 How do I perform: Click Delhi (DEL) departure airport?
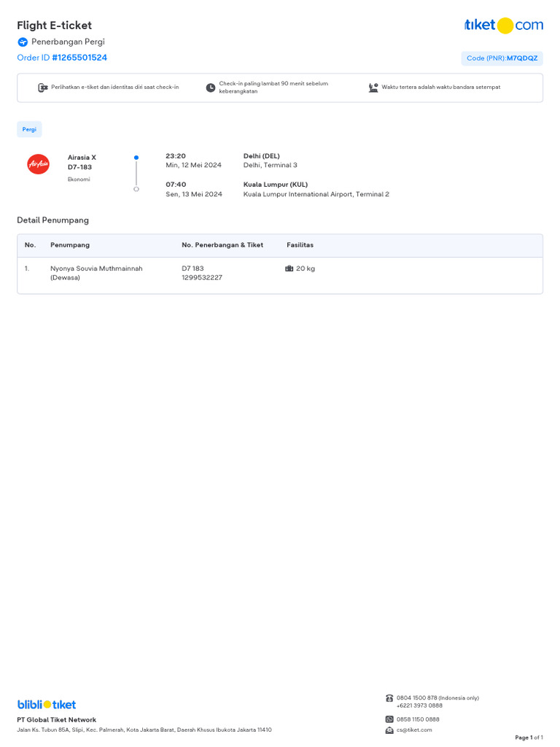tap(262, 156)
